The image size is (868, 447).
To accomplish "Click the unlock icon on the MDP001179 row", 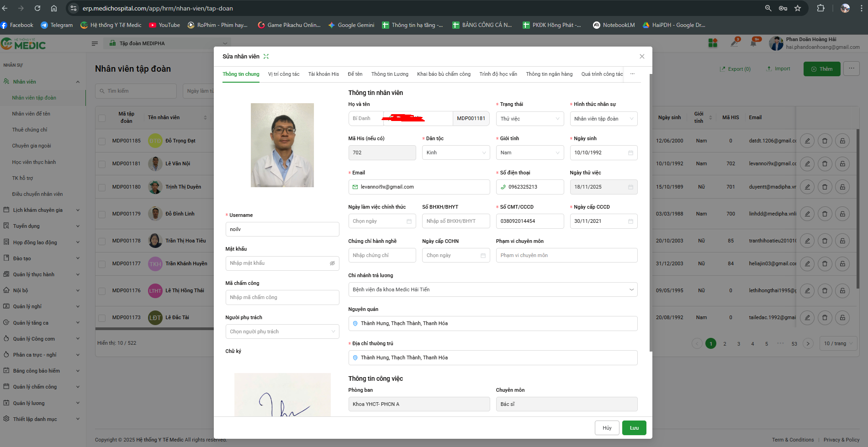I will click(x=842, y=213).
